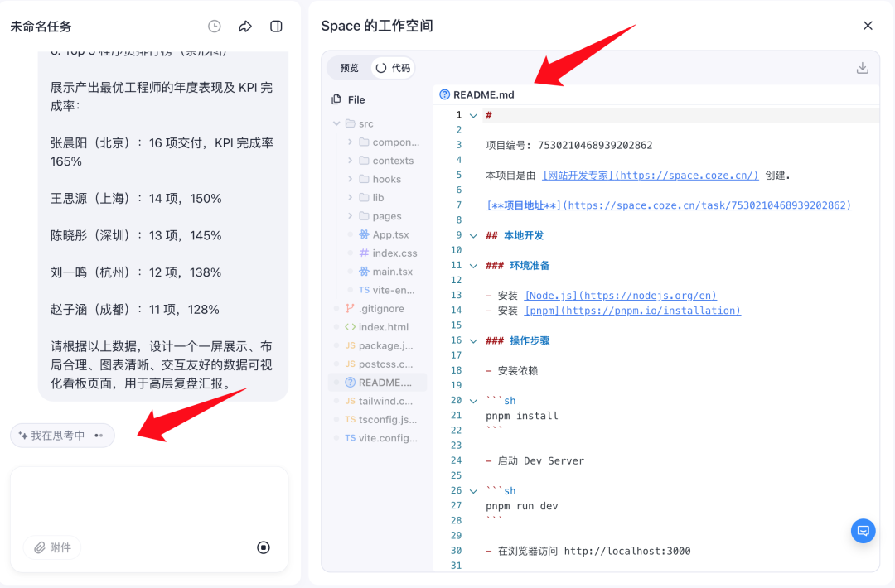
Task: Collapse the src folder chevron
Action: click(x=336, y=123)
